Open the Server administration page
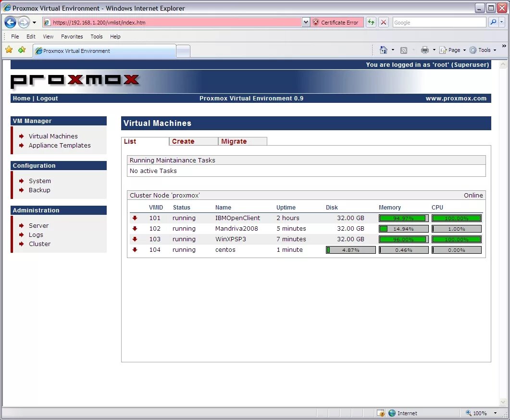Screen dimensions: 510x420 point(38,225)
